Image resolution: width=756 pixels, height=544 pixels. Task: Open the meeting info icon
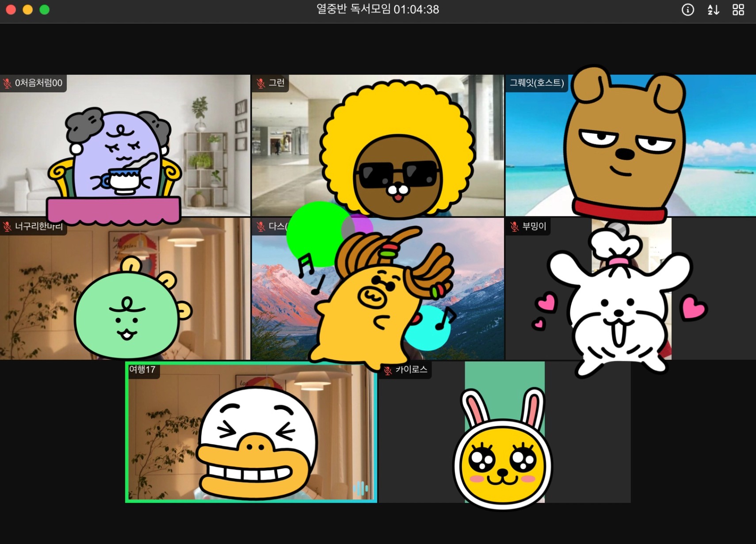point(687,10)
